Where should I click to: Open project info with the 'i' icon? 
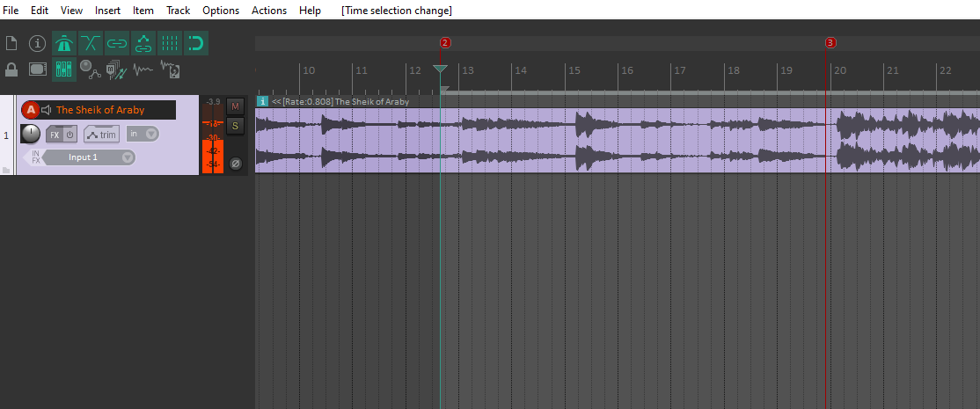(x=37, y=43)
